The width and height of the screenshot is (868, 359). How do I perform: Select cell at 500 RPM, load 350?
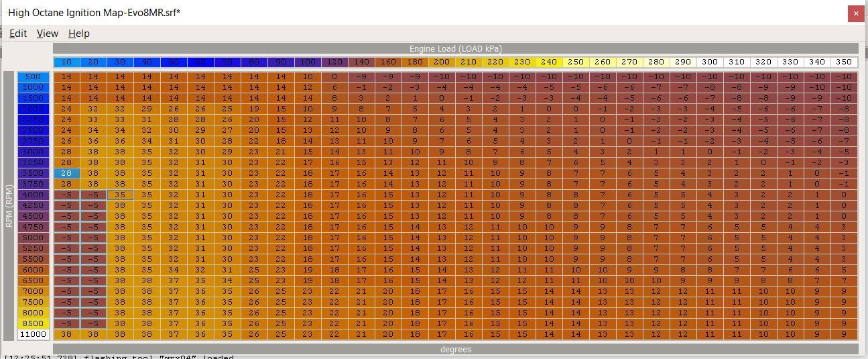pos(844,76)
